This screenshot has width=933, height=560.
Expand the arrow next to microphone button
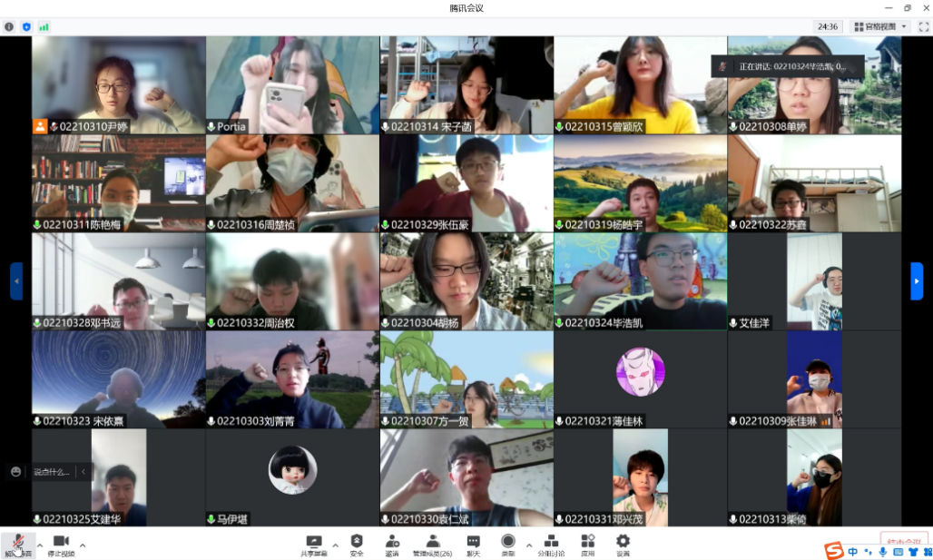coord(40,545)
